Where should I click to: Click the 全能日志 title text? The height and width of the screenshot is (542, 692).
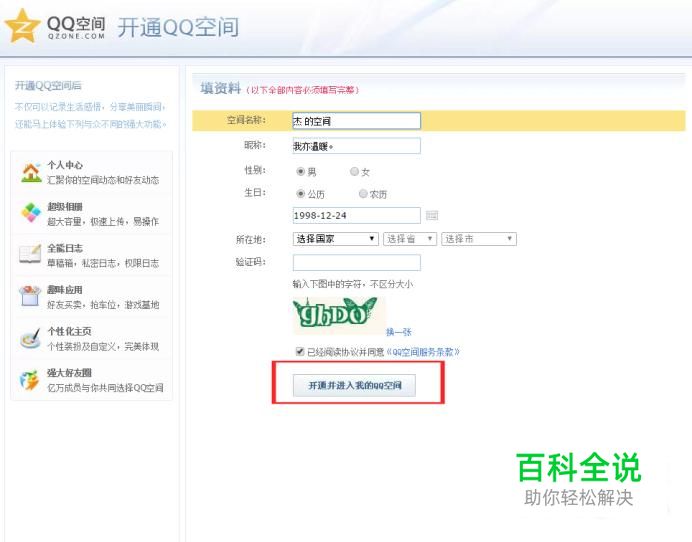[65, 248]
